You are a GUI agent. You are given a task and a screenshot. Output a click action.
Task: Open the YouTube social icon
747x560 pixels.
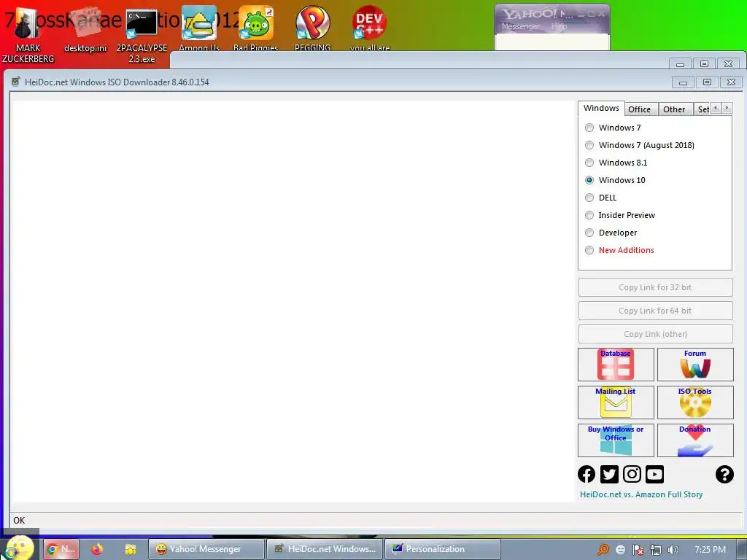coord(654,474)
